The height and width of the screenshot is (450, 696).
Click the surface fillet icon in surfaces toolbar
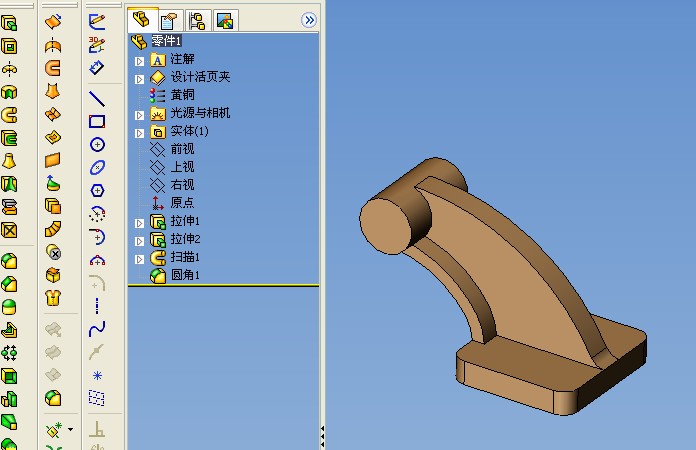53,398
